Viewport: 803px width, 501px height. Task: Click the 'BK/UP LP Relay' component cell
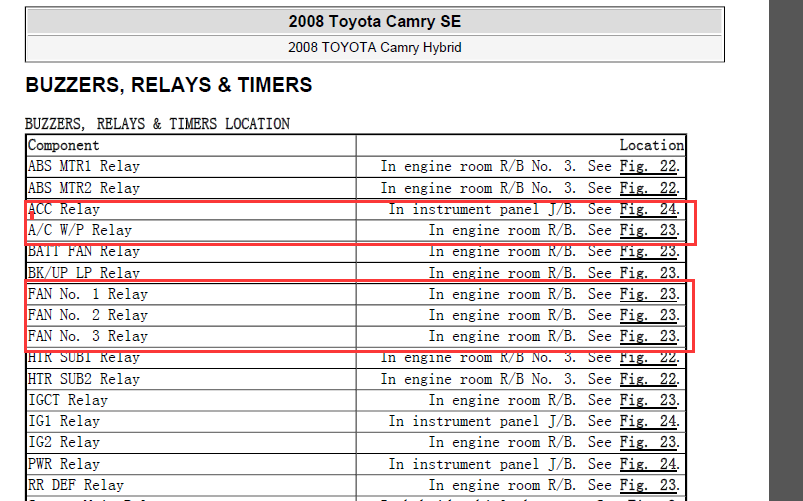(191, 273)
